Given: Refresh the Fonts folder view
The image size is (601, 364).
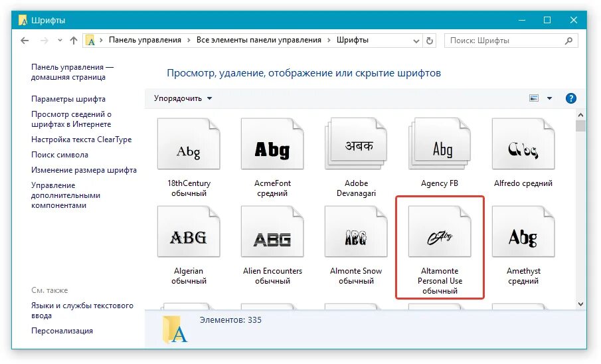Looking at the screenshot, I should [430, 41].
